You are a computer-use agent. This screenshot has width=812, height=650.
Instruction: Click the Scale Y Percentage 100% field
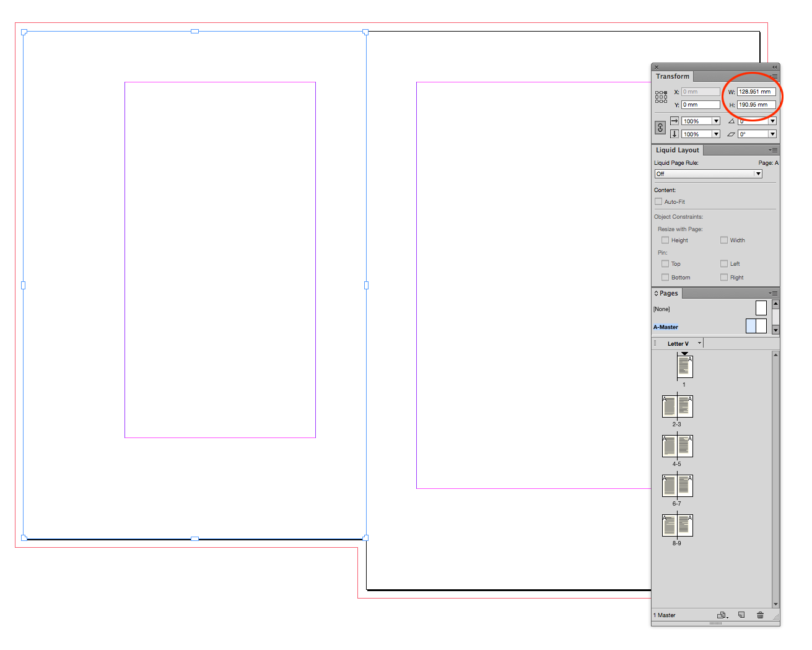click(697, 134)
